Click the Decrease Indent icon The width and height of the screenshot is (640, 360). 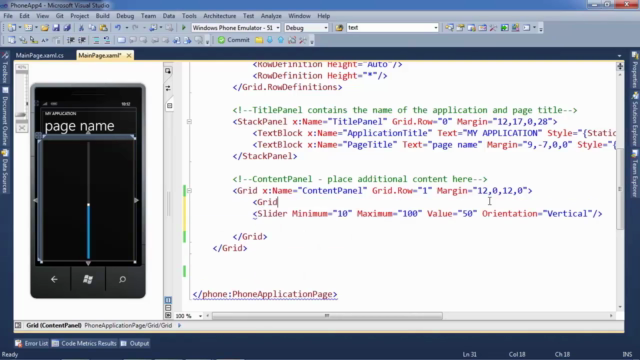click(71, 40)
